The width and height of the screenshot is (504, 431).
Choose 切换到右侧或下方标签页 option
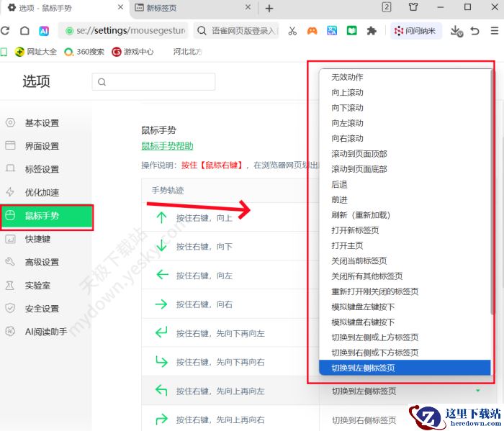405,353
